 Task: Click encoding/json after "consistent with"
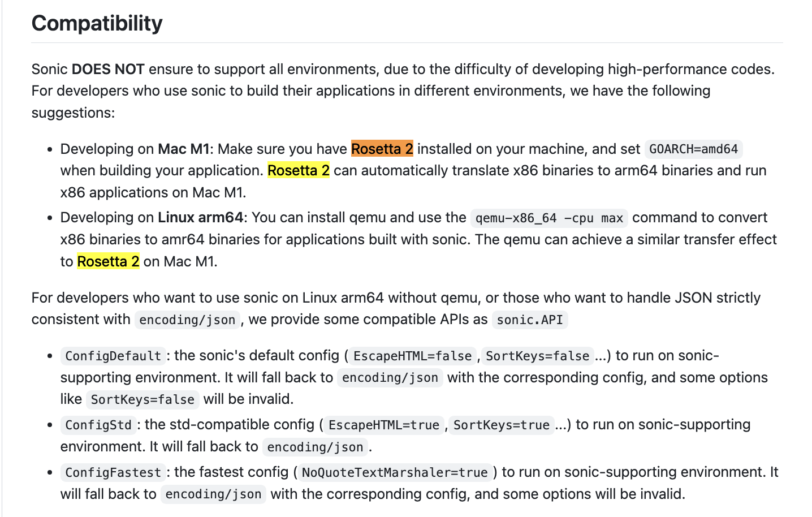click(187, 320)
